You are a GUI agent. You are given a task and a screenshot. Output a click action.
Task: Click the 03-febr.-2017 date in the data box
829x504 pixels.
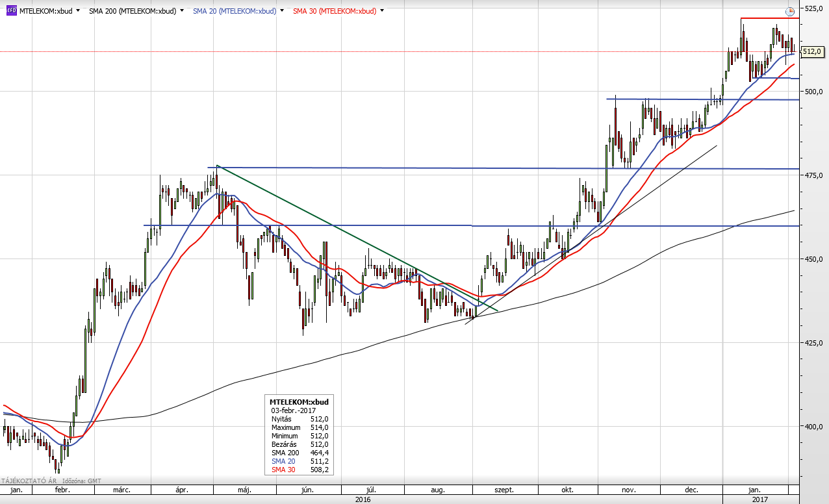tap(292, 411)
